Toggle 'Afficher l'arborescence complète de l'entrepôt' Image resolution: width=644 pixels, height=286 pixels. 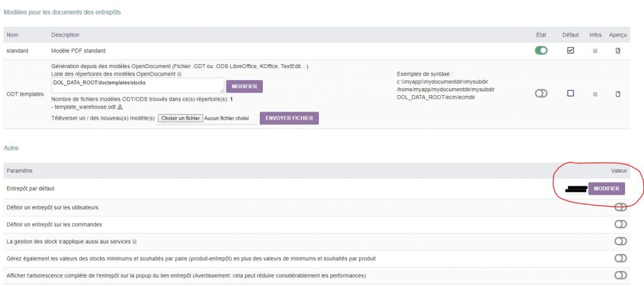[620, 275]
